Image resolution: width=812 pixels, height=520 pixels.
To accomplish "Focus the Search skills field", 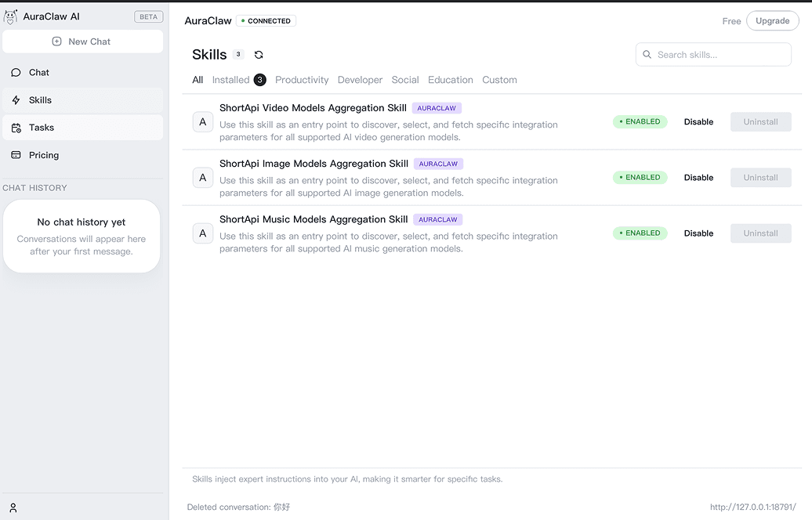I will 713,54.
